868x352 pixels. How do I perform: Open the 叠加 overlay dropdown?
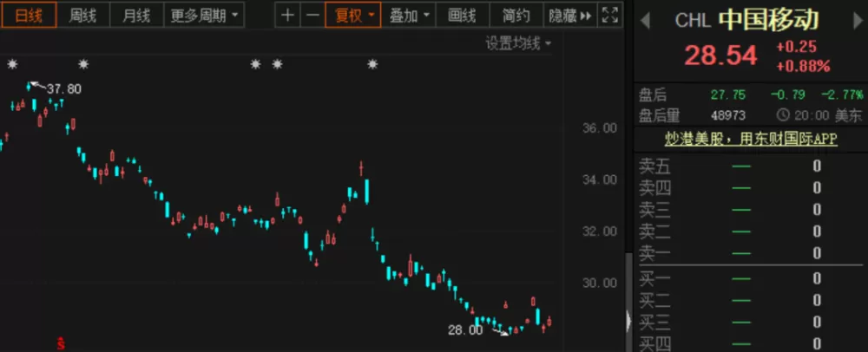409,15
